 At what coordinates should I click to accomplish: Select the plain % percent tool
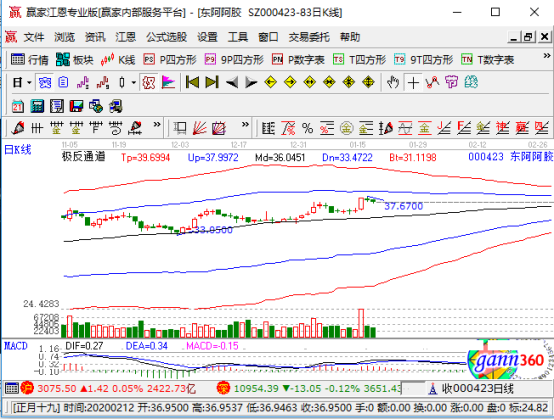pos(307,128)
